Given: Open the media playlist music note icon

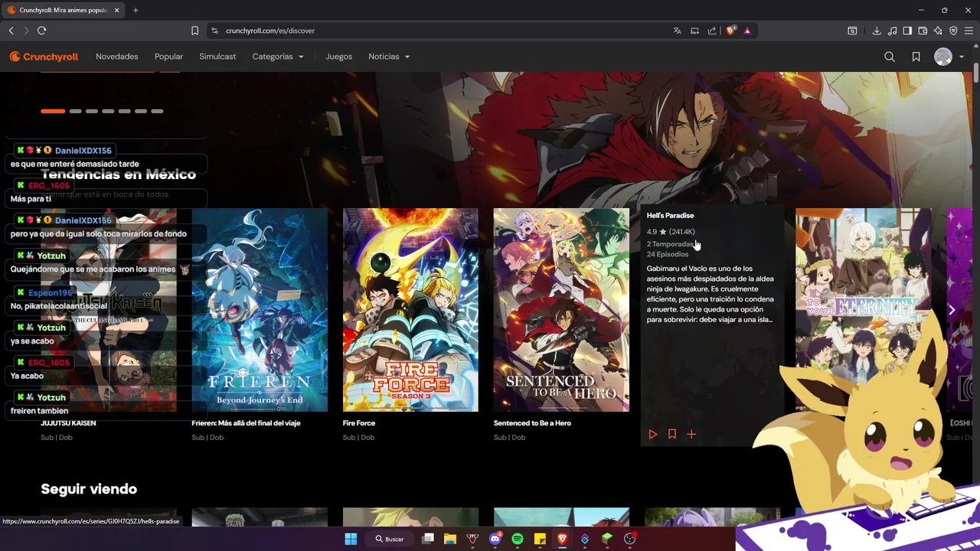Looking at the screenshot, I should click(892, 31).
